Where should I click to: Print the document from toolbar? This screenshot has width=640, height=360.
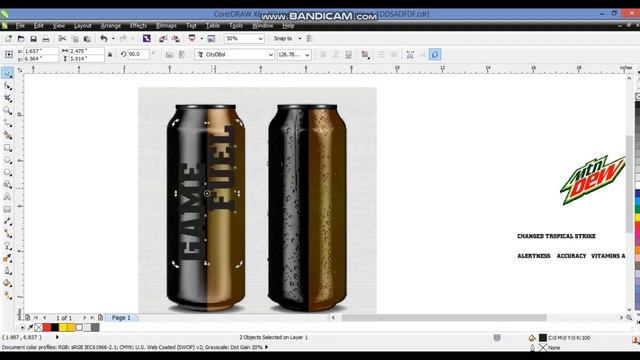(46, 38)
